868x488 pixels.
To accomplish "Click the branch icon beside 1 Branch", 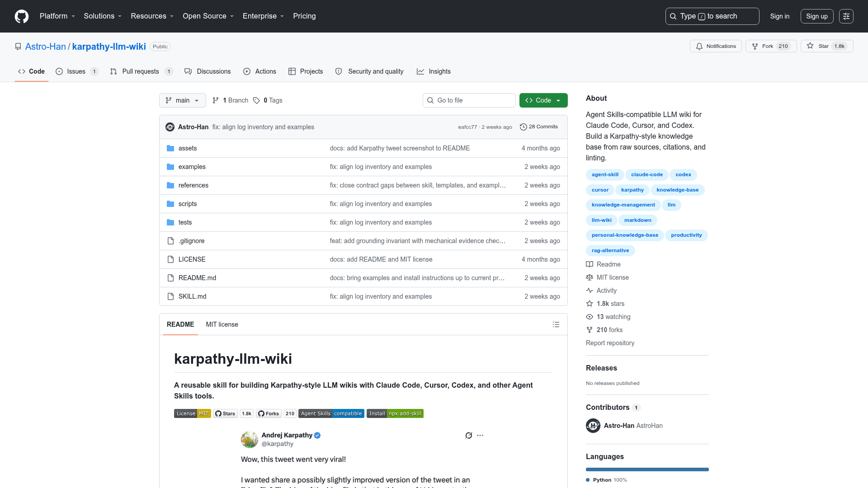I will click(x=216, y=100).
